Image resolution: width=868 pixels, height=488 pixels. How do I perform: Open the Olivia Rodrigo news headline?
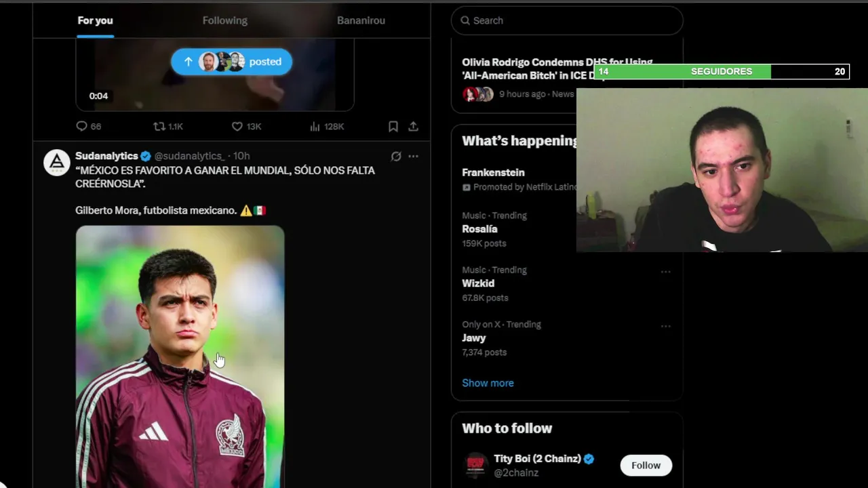click(557, 68)
